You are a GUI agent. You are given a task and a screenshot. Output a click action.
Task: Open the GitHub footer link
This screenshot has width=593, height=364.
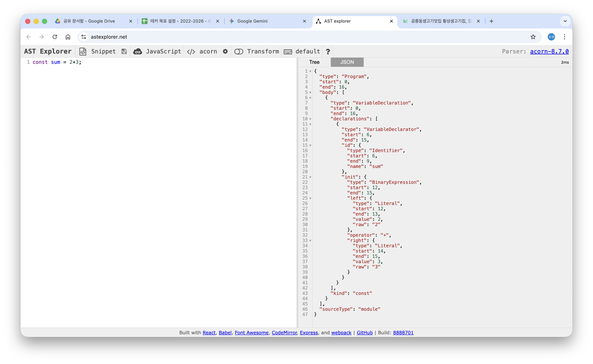(x=364, y=332)
